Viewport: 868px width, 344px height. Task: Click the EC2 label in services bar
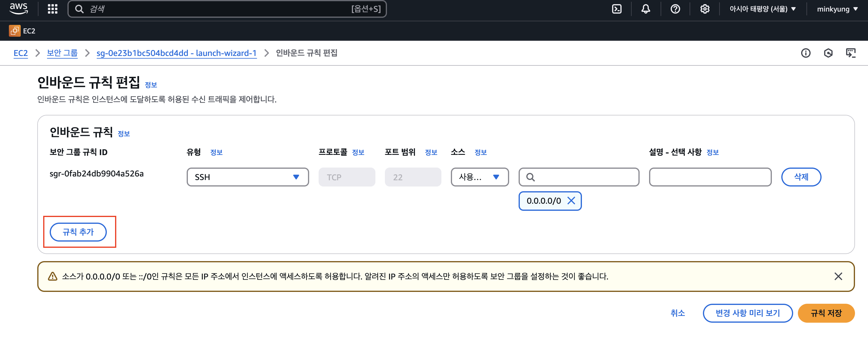[x=29, y=31]
